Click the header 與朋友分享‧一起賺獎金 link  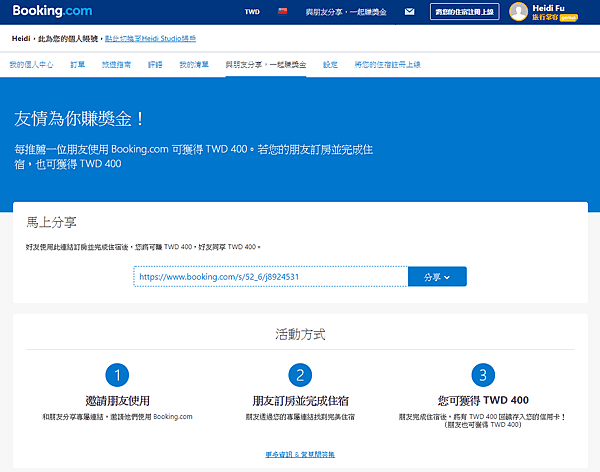point(346,12)
